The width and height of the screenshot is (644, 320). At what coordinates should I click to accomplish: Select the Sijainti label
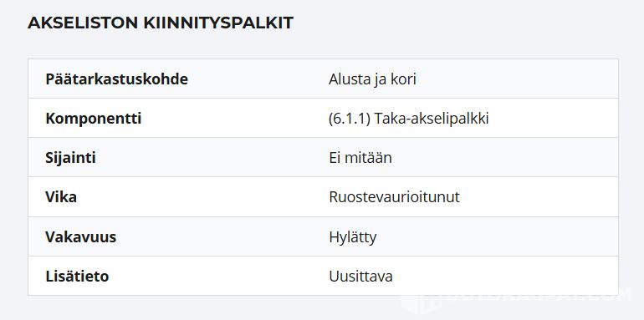click(x=70, y=158)
